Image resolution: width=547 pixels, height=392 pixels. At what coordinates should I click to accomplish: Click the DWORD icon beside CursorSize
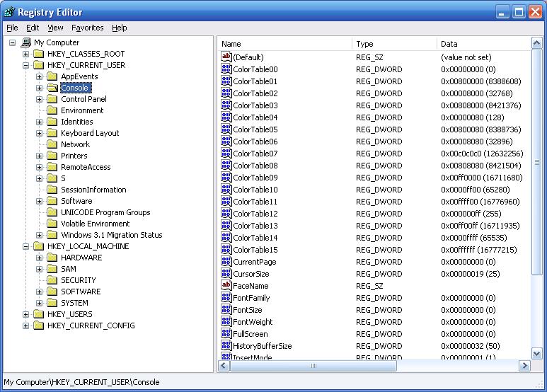coord(226,273)
